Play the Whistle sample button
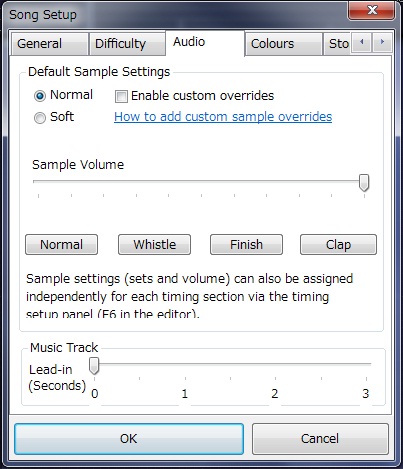The image size is (403, 469). click(154, 244)
